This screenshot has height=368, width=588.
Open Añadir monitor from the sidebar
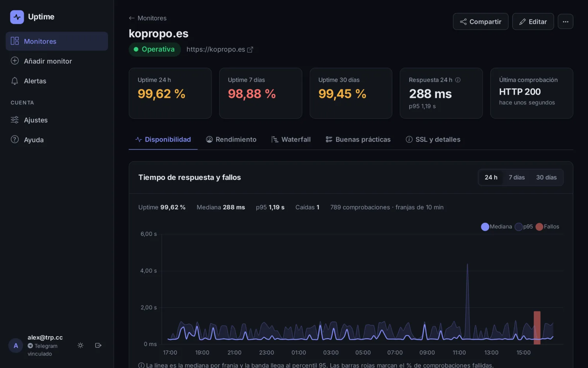(57, 61)
